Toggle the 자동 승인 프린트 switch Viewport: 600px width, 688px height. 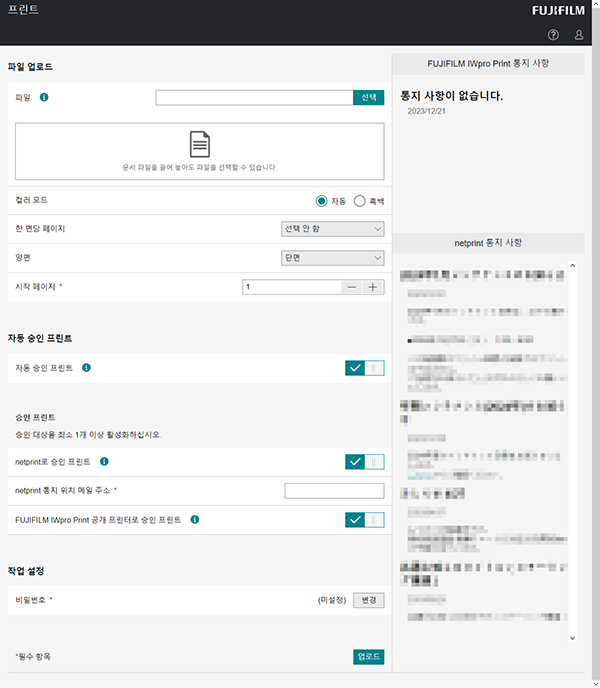click(x=364, y=368)
